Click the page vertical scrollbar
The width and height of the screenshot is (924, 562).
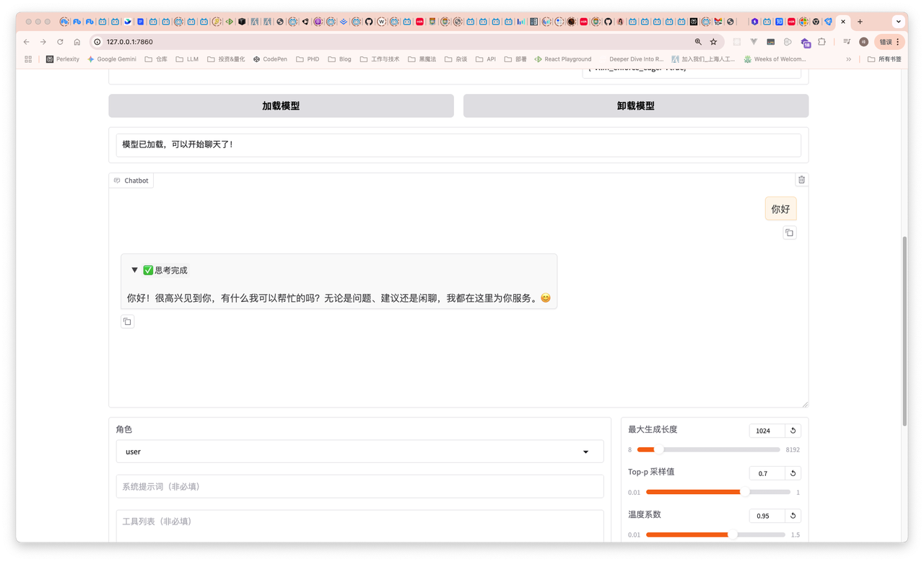(x=905, y=331)
